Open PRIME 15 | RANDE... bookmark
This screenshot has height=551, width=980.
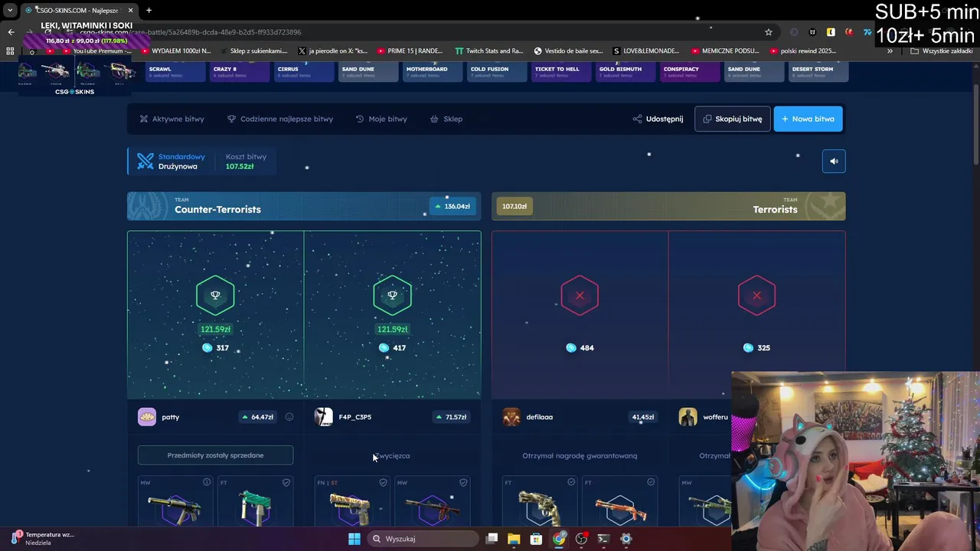click(410, 51)
